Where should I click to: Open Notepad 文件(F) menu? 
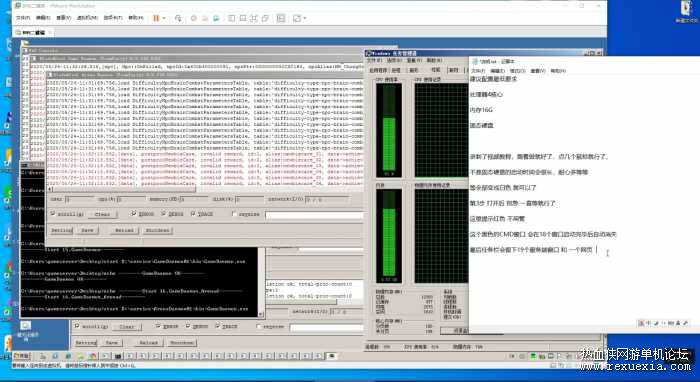click(x=478, y=71)
